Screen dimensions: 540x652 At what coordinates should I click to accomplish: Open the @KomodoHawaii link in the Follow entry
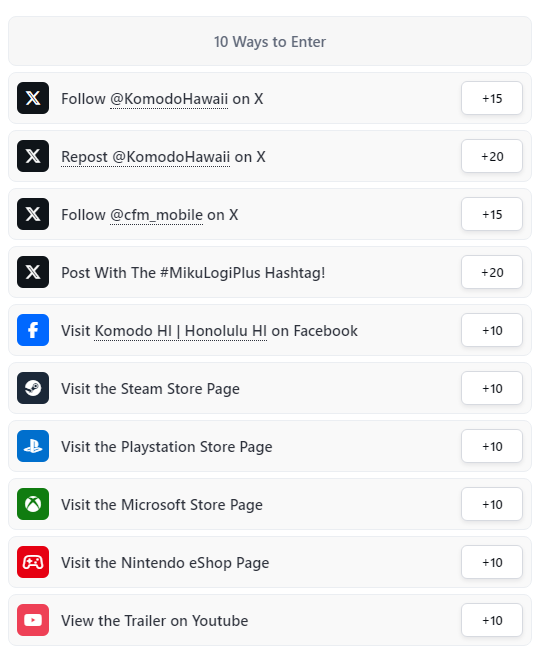click(169, 99)
